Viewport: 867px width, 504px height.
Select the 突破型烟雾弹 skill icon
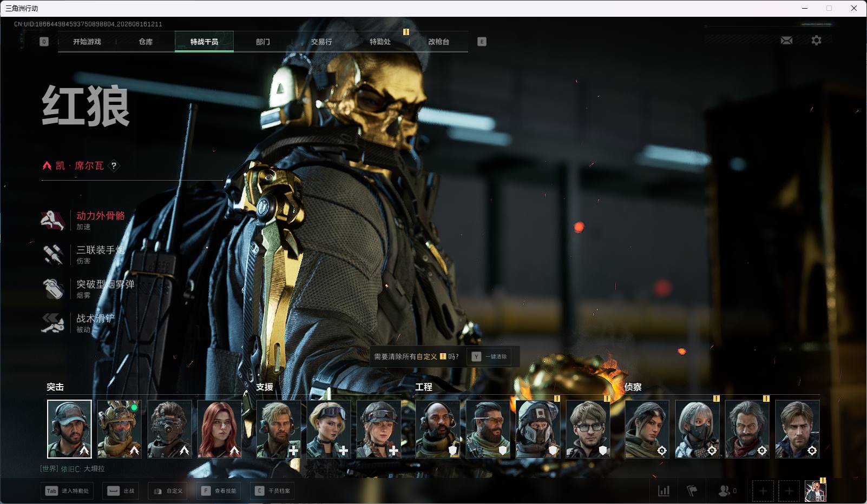tap(53, 288)
